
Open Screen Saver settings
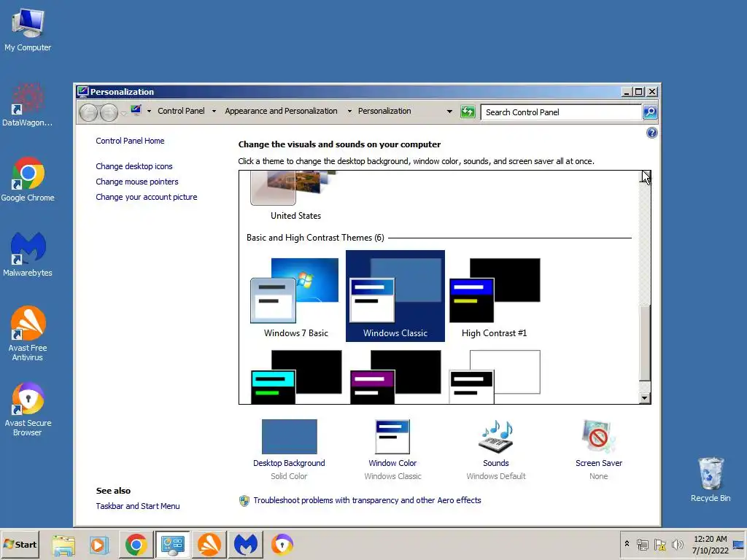click(599, 450)
